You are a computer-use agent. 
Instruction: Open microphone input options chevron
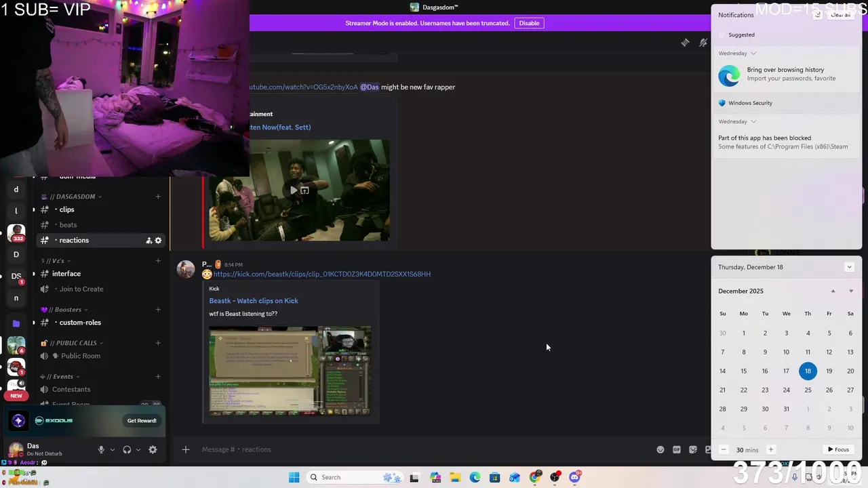(113, 449)
